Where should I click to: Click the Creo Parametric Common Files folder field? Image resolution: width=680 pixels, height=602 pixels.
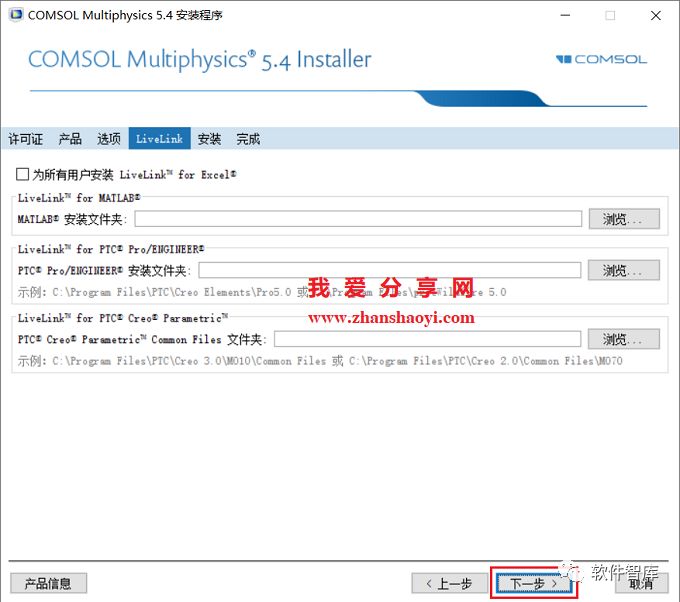click(428, 339)
